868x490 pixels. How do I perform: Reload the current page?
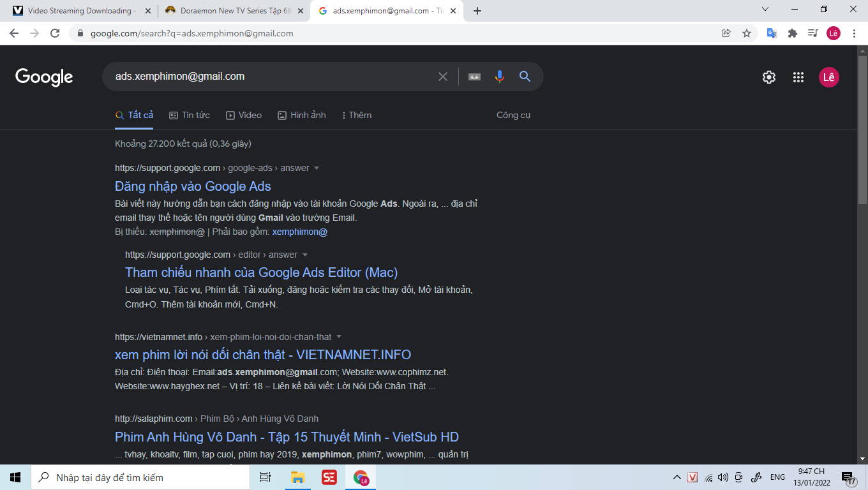click(x=55, y=33)
